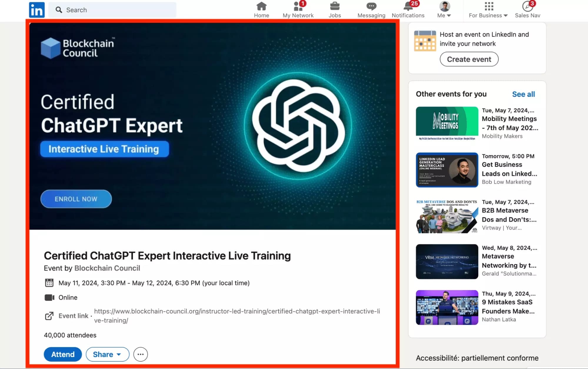
Task: Open the Messaging chat icon
Action: point(371,6)
